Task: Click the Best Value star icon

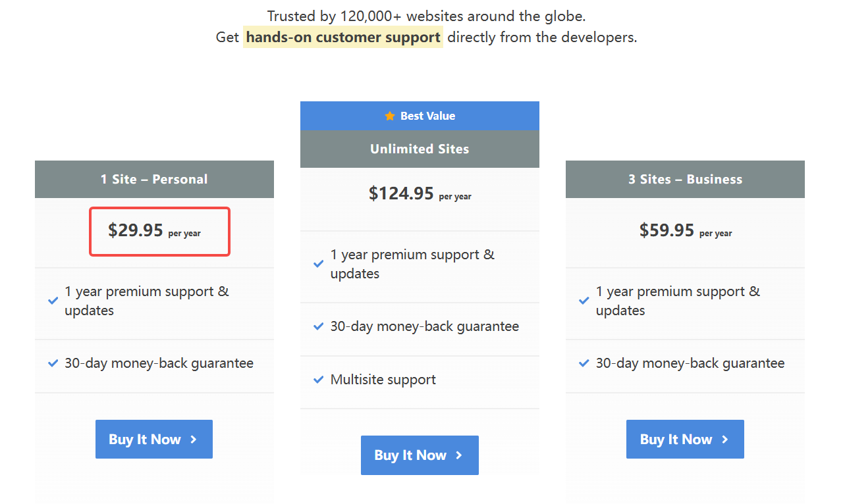Action: [x=390, y=116]
